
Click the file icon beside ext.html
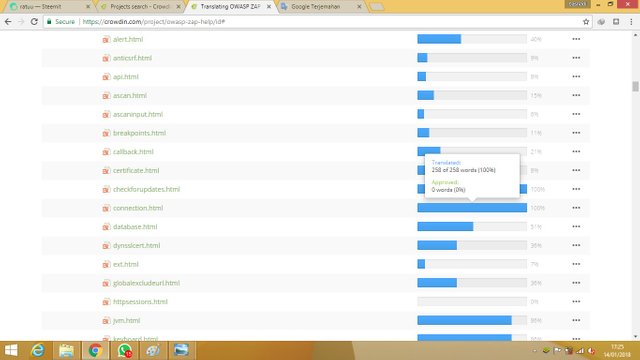(x=106, y=264)
